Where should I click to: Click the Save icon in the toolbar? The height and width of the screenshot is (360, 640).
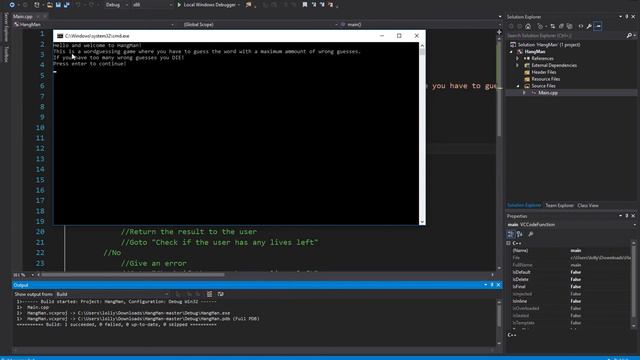point(58,5)
